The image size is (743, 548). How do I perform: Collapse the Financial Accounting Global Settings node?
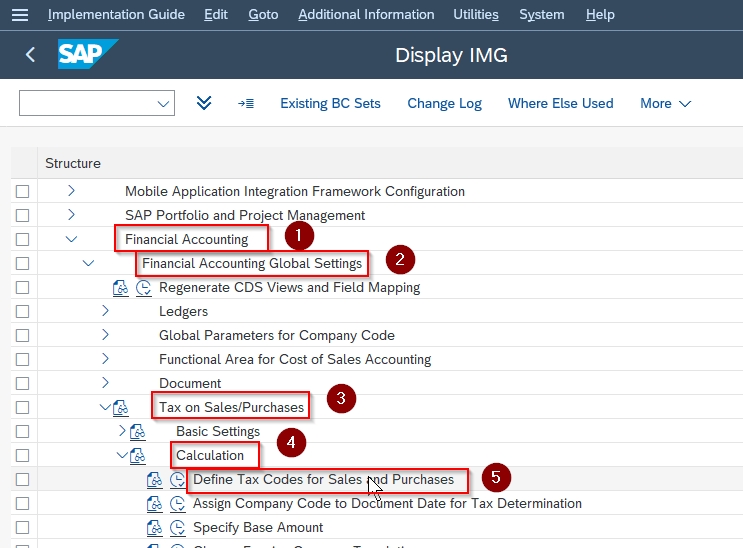(x=88, y=263)
